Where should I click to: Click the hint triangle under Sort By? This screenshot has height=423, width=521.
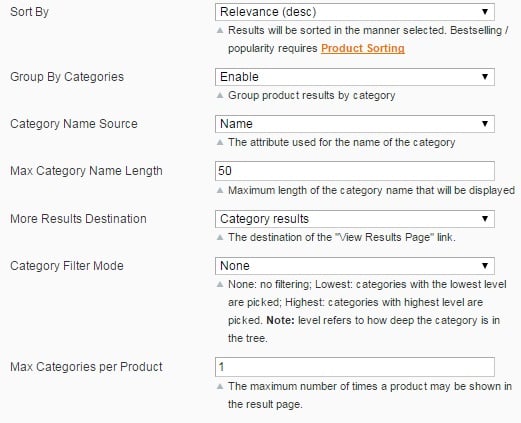click(x=220, y=30)
